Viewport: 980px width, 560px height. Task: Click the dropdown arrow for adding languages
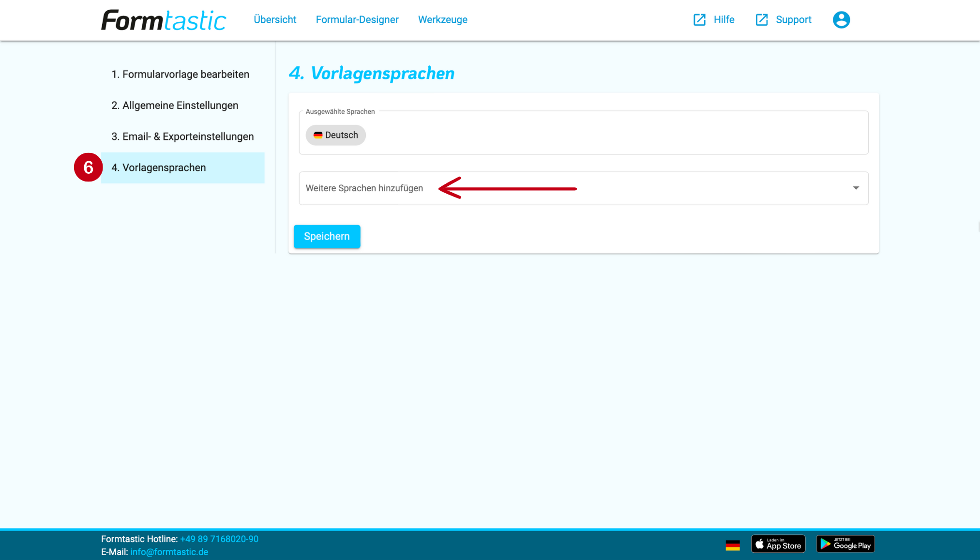856,188
